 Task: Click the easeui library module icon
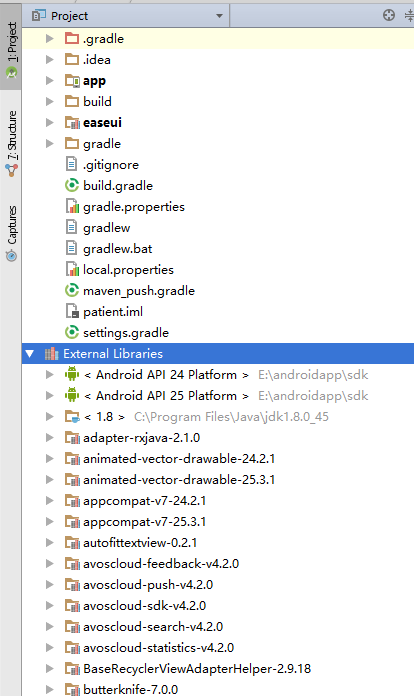[72, 123]
